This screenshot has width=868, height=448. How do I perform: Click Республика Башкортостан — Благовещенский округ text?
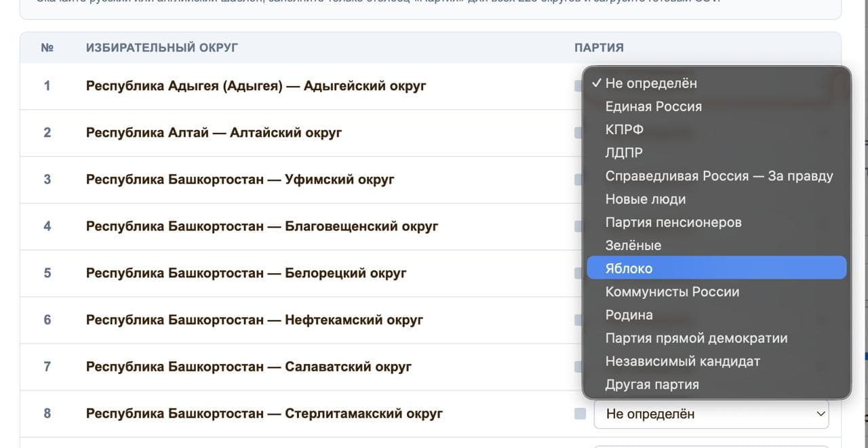[262, 226]
